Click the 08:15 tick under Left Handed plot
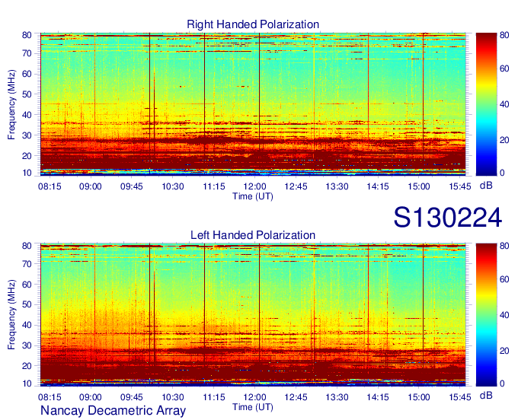This screenshot has height=420, width=518. tap(50, 397)
